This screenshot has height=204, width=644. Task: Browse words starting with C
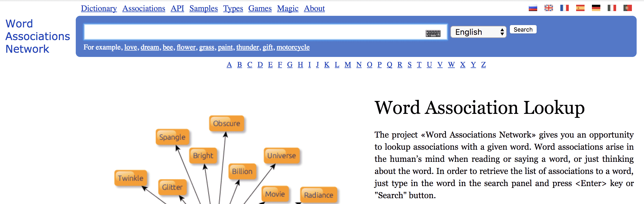(x=250, y=65)
